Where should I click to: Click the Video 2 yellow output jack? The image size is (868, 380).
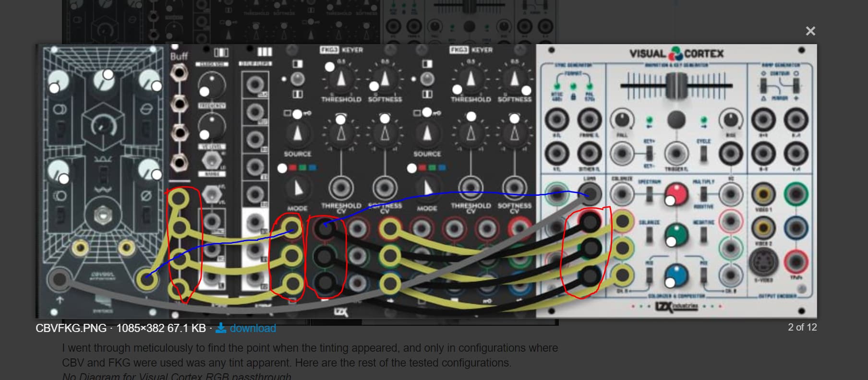pyautogui.click(x=763, y=227)
